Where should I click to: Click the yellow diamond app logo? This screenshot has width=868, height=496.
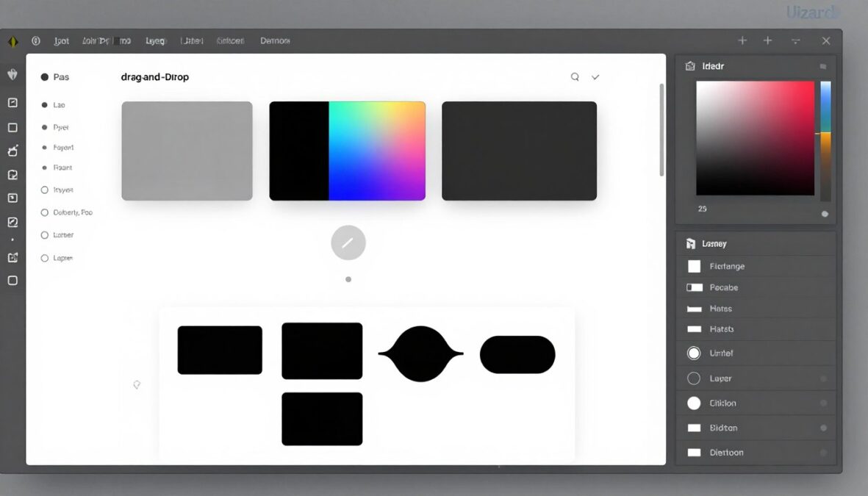[12, 42]
